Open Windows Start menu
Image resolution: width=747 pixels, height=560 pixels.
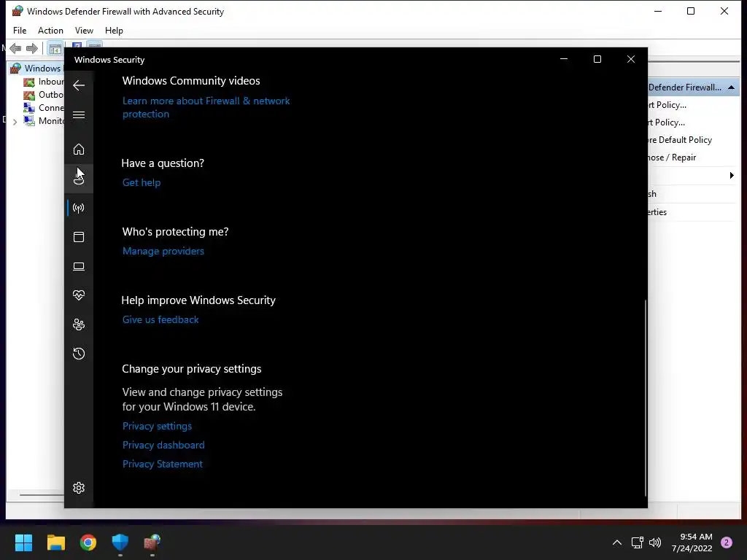[23, 542]
